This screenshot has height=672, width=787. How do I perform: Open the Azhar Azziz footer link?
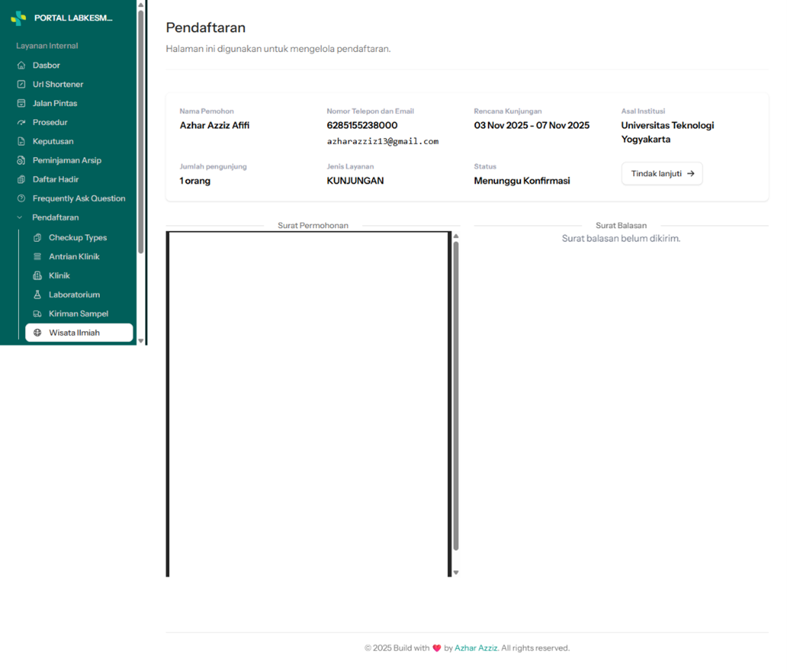(x=476, y=648)
